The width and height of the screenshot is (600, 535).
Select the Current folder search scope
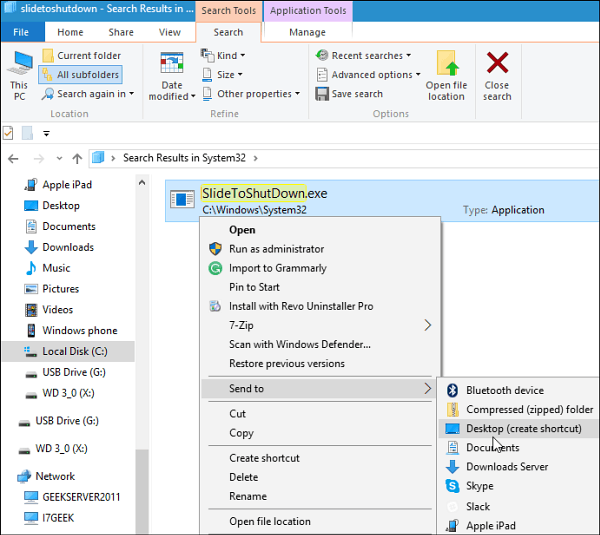pyautogui.click(x=81, y=55)
